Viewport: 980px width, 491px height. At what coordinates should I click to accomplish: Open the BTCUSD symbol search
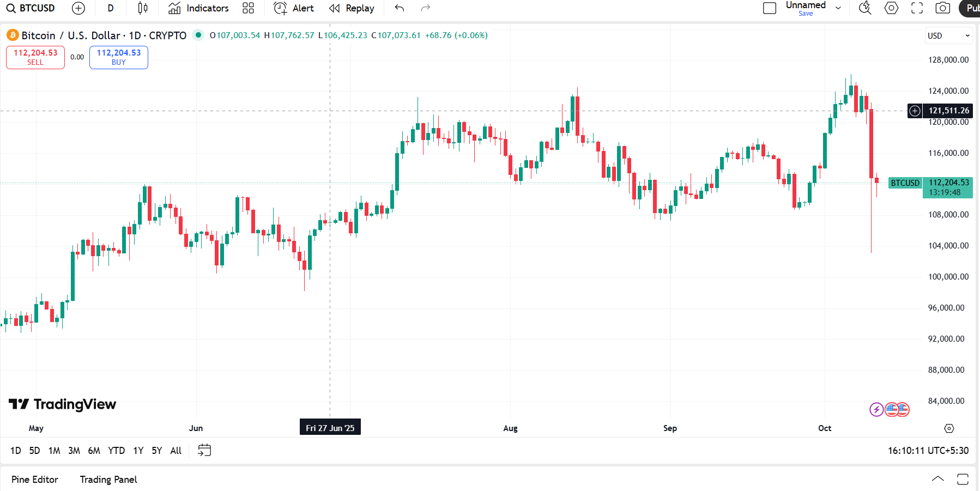(x=31, y=8)
